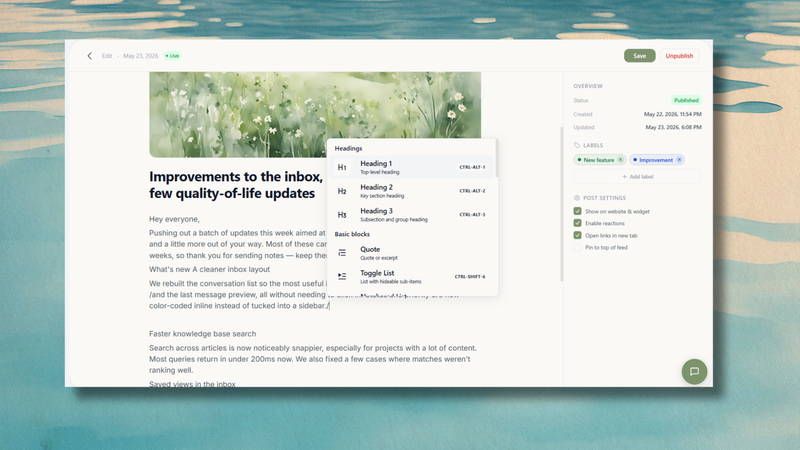The image size is (800, 450).
Task: Click the block menu scrollbar
Action: (x=496, y=159)
